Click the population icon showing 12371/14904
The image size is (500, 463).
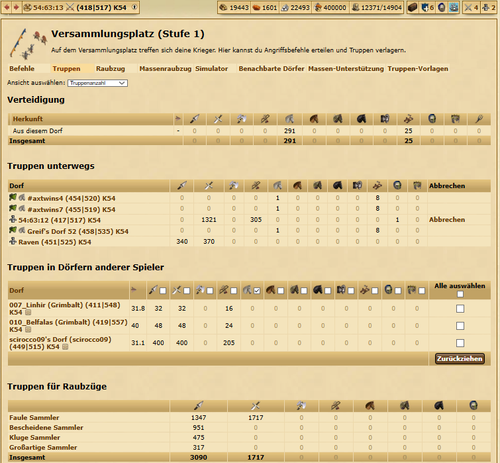click(x=356, y=7)
